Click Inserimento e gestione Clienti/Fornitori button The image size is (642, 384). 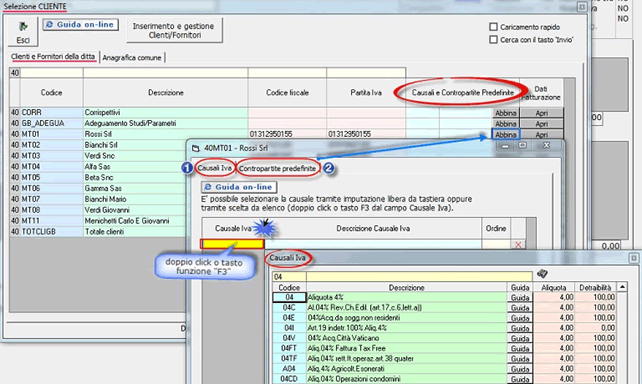click(x=174, y=30)
